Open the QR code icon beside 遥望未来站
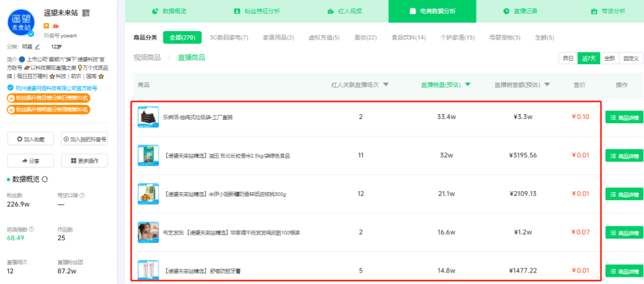The image size is (644, 284). coord(86,13)
